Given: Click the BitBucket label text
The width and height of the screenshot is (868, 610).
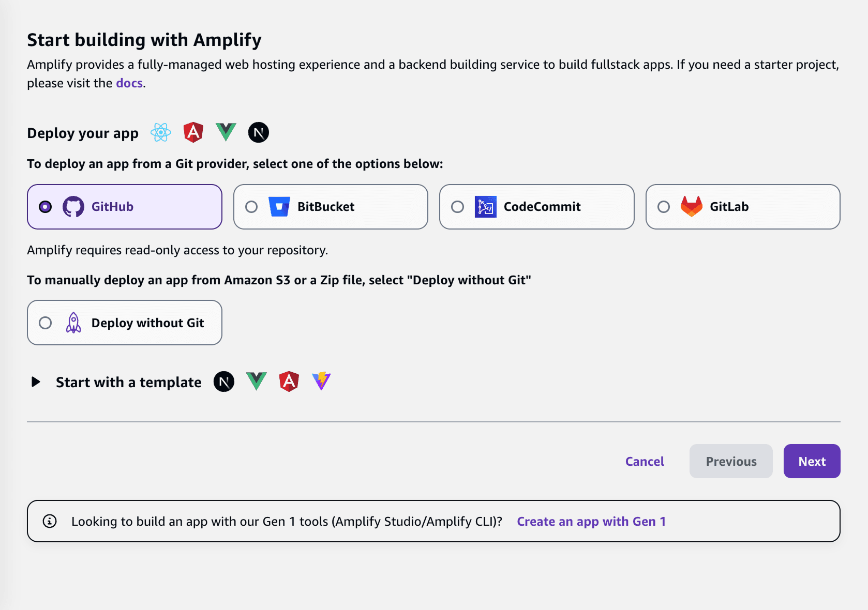Looking at the screenshot, I should (326, 207).
